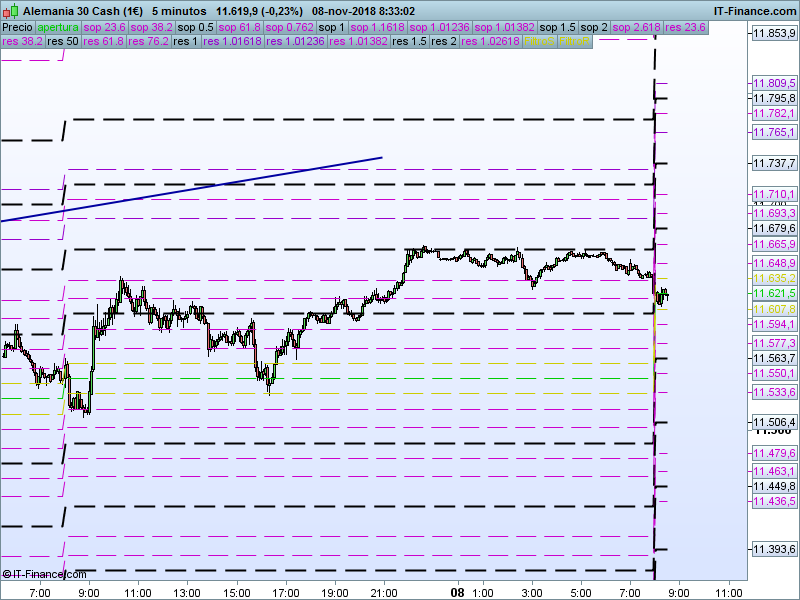Click the magenta 11.436,5 price label
Screen dimensions: 800x600
tap(774, 502)
